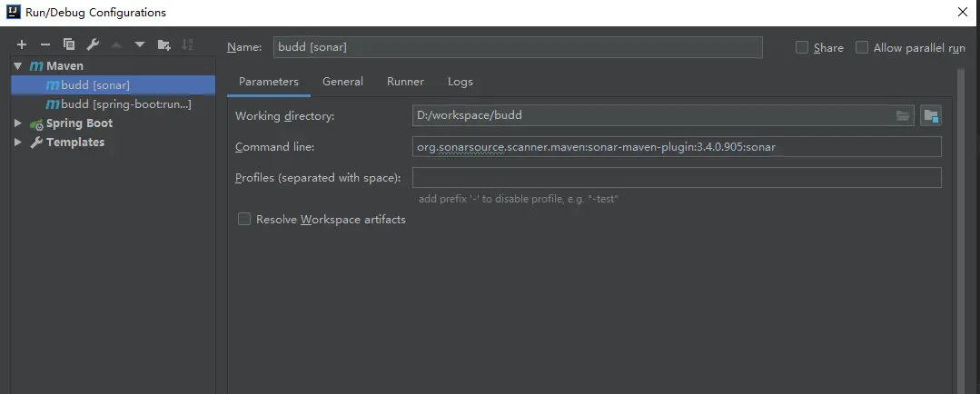Expand the Templates node
Screen dimensions: 980x394
tap(18, 143)
